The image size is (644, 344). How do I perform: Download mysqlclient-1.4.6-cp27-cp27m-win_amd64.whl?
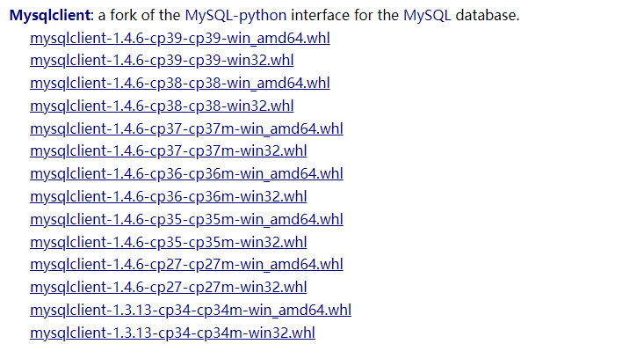[x=186, y=264]
